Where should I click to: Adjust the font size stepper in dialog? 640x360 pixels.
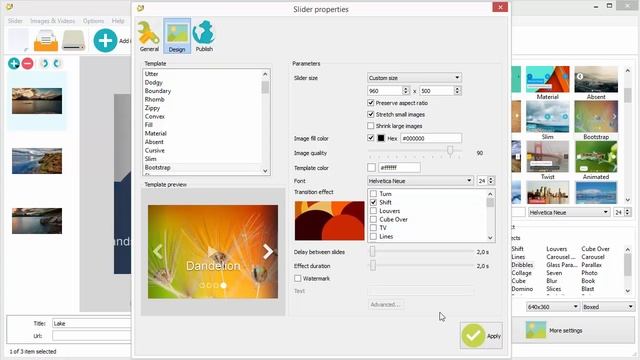[491, 181]
